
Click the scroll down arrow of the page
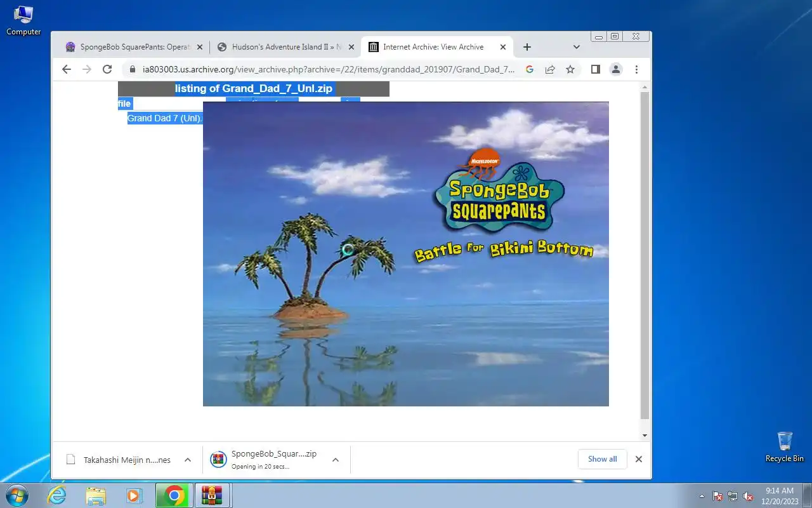[645, 436]
